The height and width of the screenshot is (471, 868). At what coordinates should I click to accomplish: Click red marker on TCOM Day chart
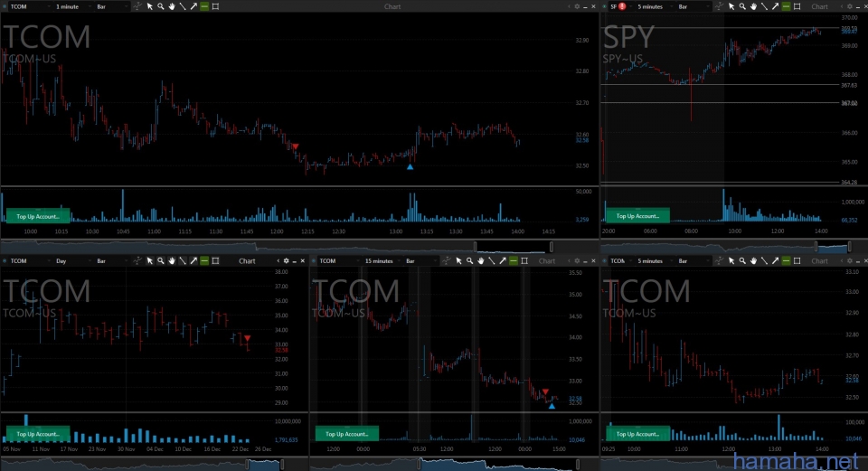(247, 337)
